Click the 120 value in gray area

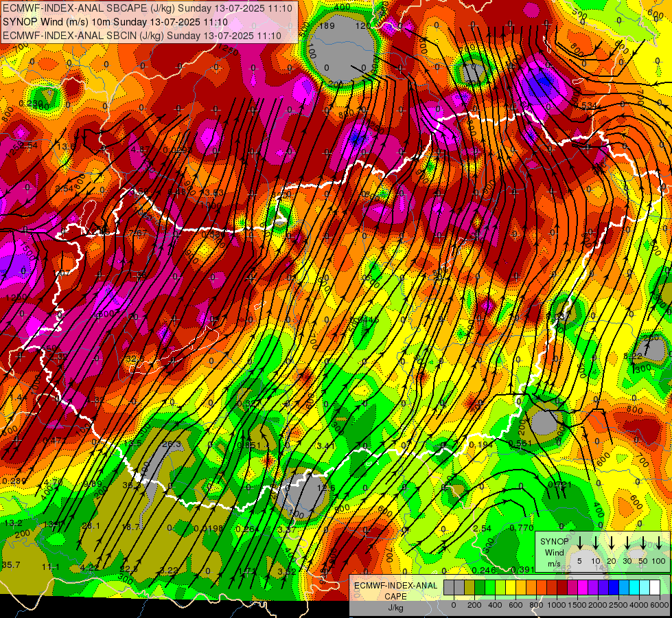(363, 25)
